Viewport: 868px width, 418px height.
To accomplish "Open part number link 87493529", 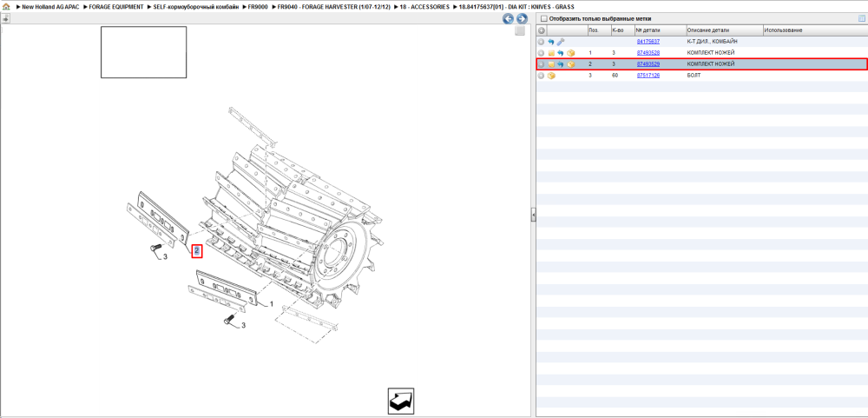I will [x=648, y=64].
